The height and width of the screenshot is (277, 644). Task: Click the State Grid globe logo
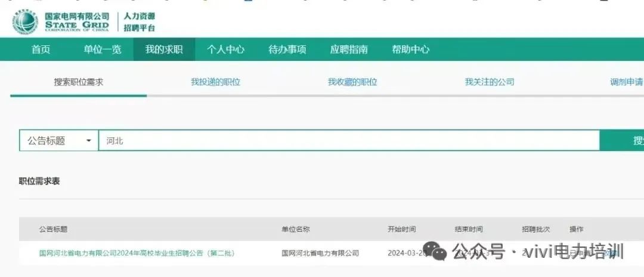(x=25, y=21)
